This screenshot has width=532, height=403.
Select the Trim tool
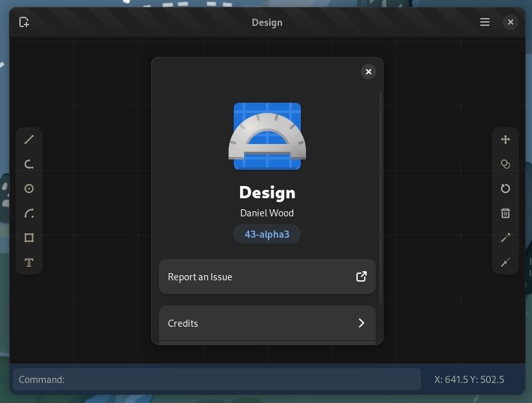506,262
